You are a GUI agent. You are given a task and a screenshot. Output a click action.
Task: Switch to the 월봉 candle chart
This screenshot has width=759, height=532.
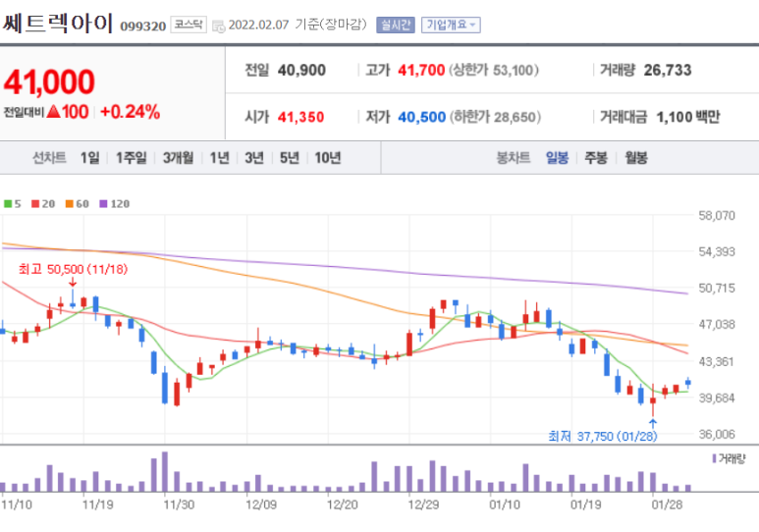click(636, 158)
